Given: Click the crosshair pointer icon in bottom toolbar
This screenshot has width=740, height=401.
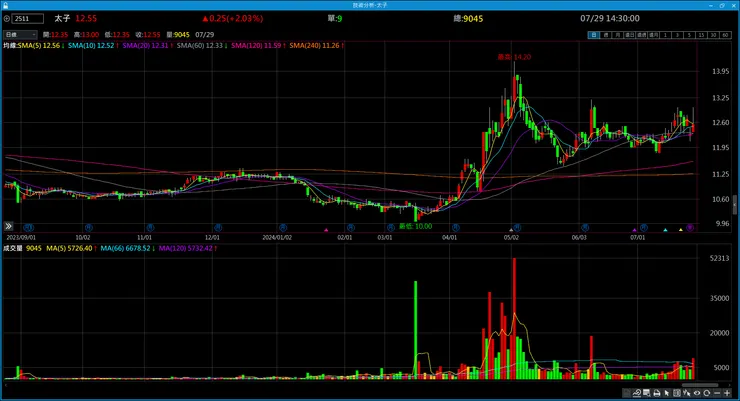Looking at the screenshot, I should tap(687, 393).
